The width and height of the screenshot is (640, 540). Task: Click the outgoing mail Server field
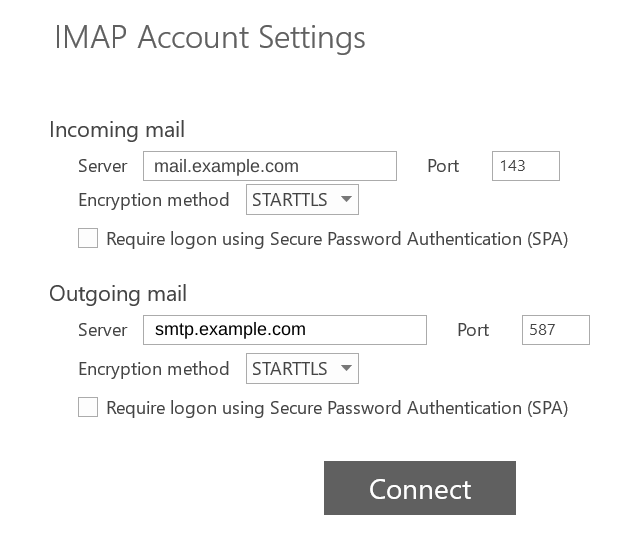(284, 329)
